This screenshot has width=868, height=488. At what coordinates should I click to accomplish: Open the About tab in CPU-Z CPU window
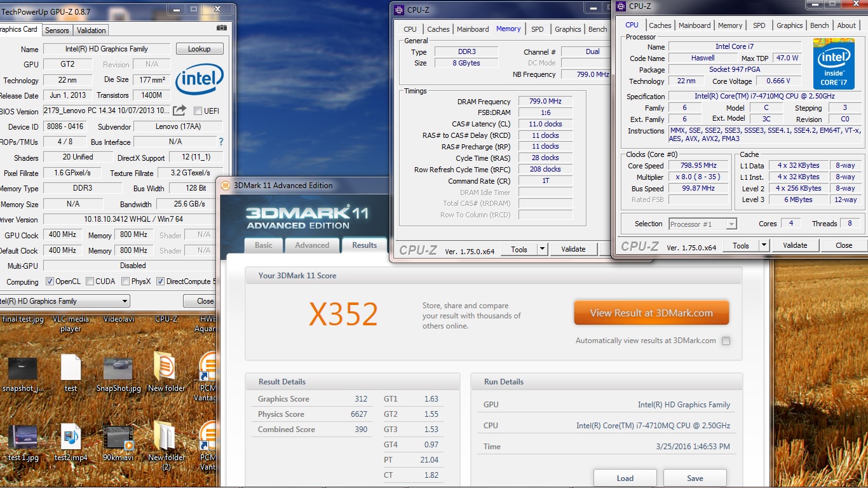click(846, 25)
